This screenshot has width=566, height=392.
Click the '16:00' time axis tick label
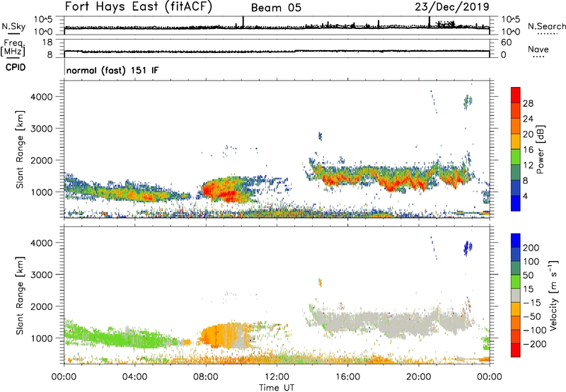(x=347, y=377)
